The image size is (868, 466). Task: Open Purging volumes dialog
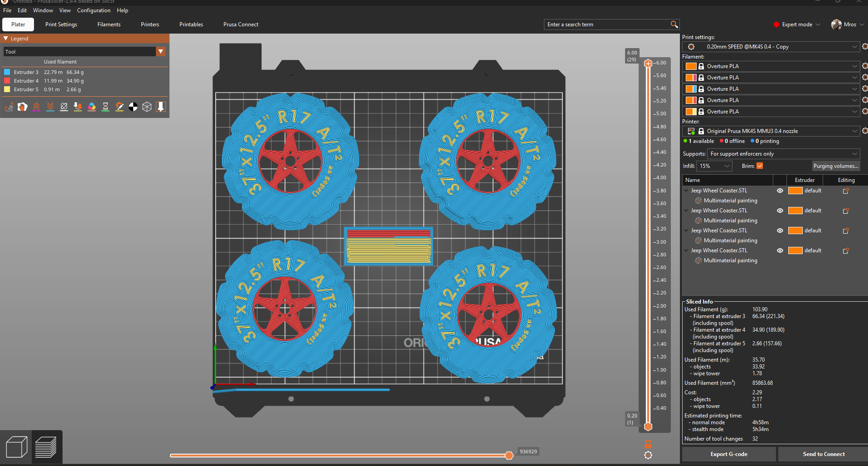(x=836, y=166)
